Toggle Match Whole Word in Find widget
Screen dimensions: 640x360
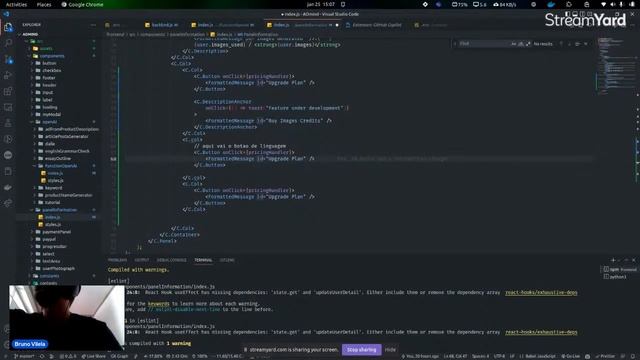point(521,44)
